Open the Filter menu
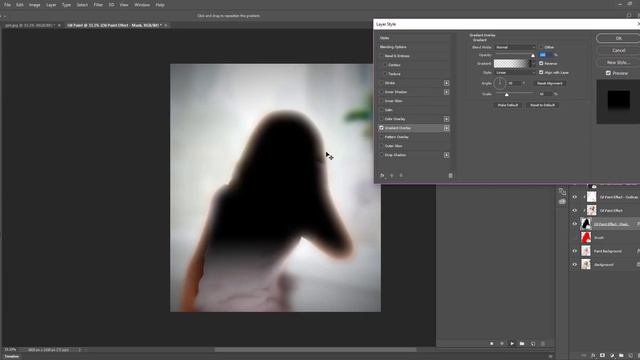The width and height of the screenshot is (640, 360). [x=98, y=5]
